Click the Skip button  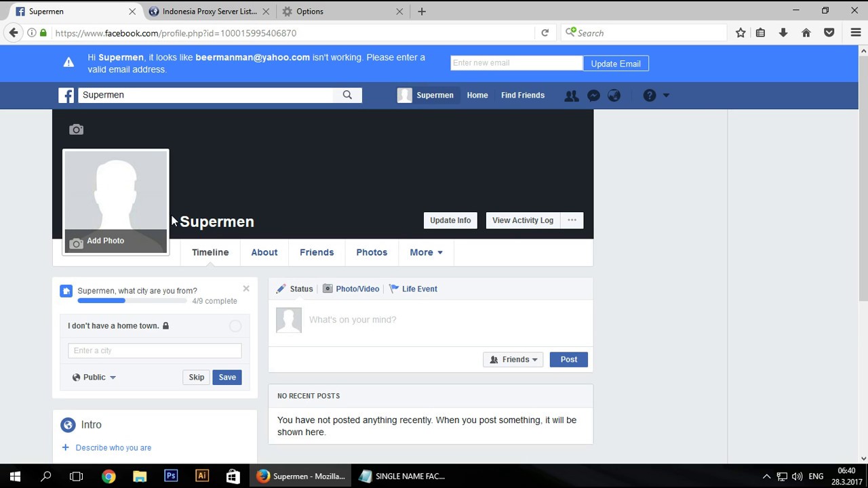point(196,378)
